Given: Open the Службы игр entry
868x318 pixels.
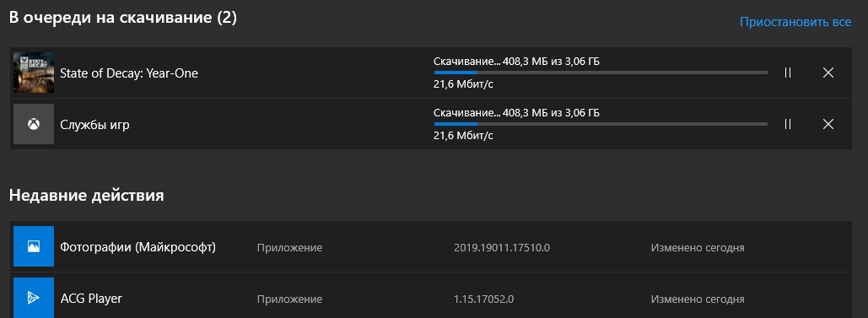Looking at the screenshot, I should click(x=94, y=125).
